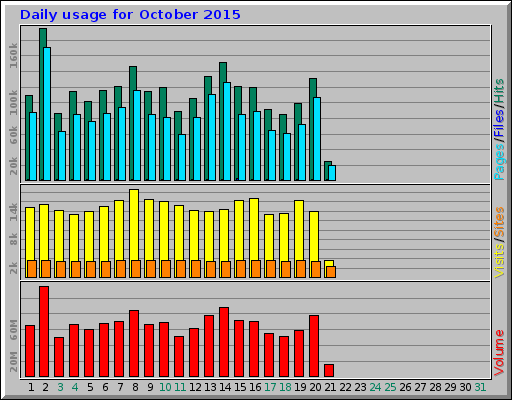Click the short red volume bar for day 21
The image size is (512, 400).
tap(329, 371)
